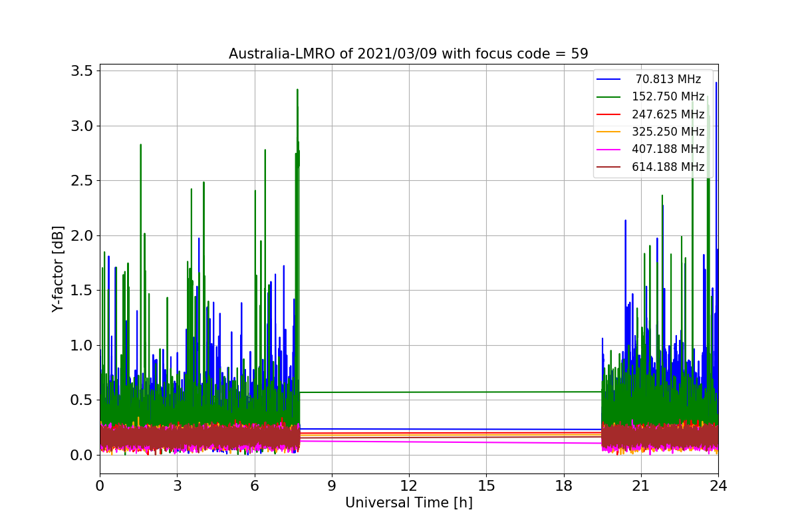Image resolution: width=798 pixels, height=532 pixels.
Task: Select the 325.250 MHz legend entry
Action: pyautogui.click(x=650, y=132)
